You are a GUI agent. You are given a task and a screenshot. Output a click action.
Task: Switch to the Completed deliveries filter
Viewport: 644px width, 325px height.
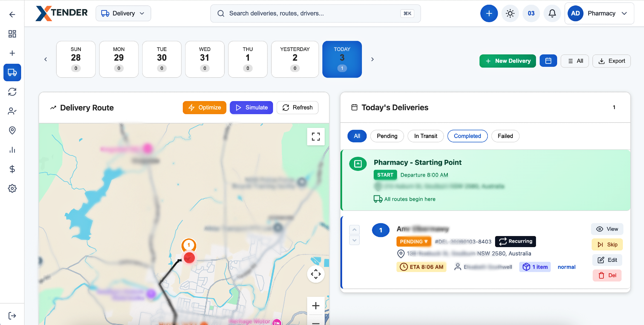[x=467, y=136]
